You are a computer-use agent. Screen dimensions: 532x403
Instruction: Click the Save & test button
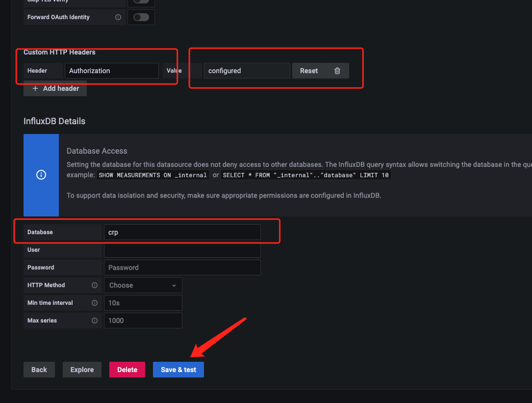[178, 370]
